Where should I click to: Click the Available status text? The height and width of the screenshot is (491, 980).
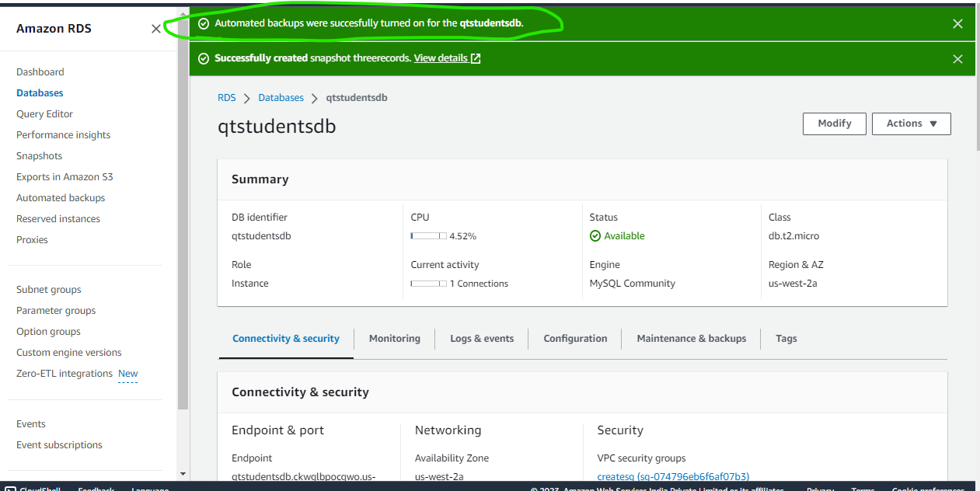(x=625, y=236)
